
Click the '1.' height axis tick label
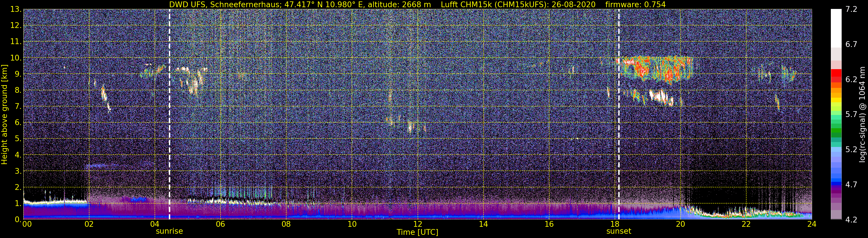[18, 203]
